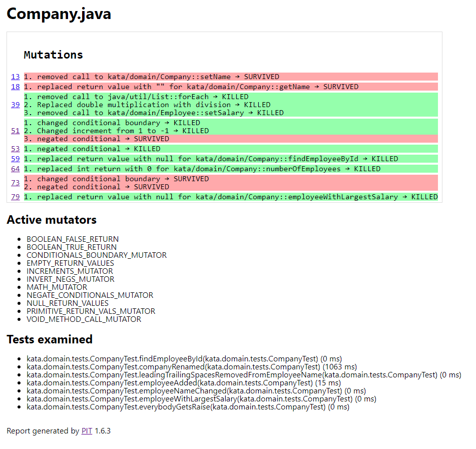
Task: Follow the line 73 link
Action: pos(15,183)
